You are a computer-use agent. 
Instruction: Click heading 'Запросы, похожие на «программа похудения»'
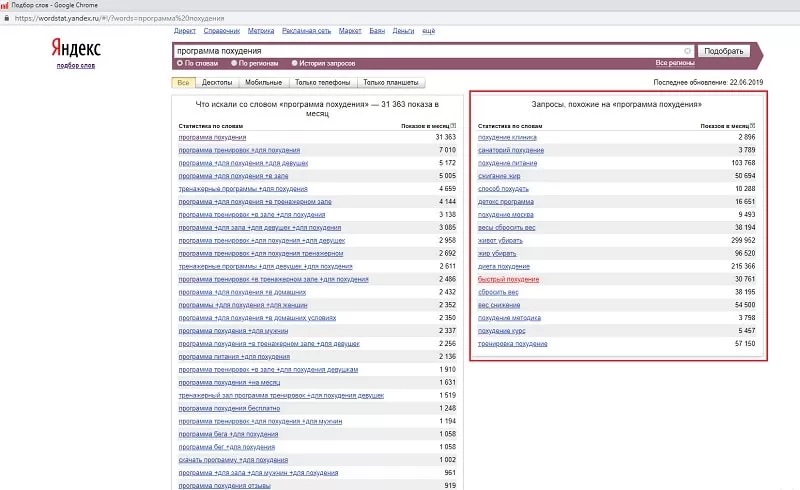[616, 104]
